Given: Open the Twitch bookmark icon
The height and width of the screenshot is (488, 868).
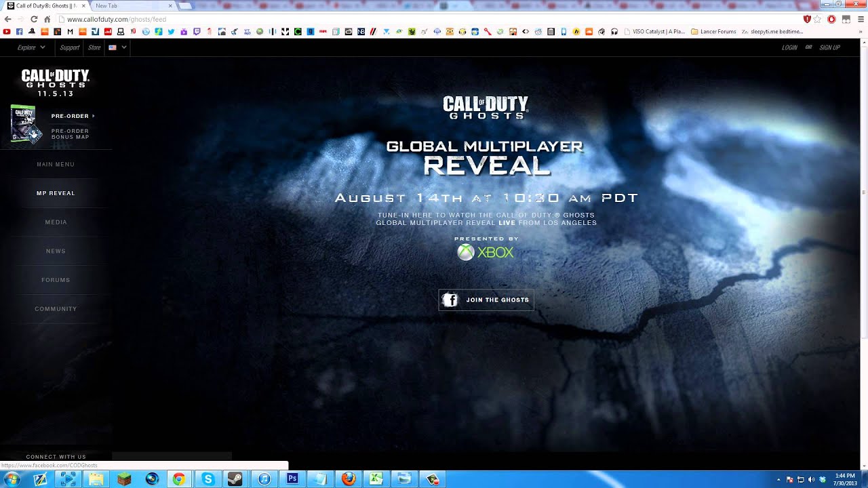Looking at the screenshot, I should click(x=197, y=31).
